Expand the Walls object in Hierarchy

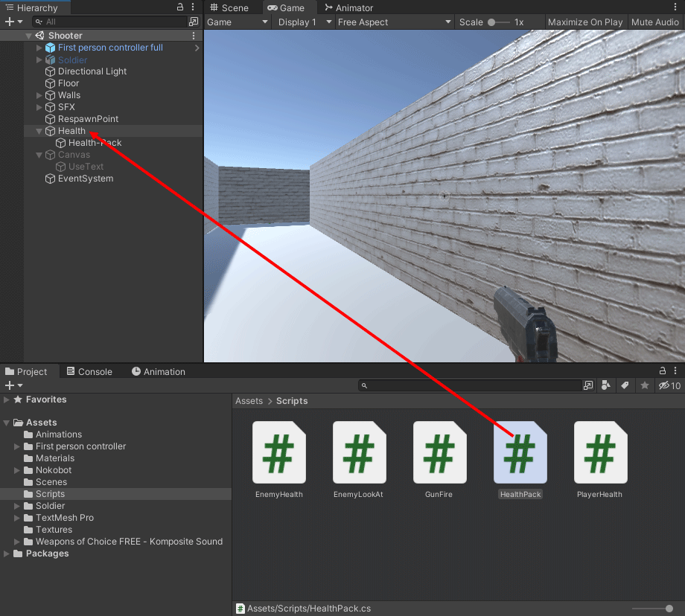[x=39, y=95]
